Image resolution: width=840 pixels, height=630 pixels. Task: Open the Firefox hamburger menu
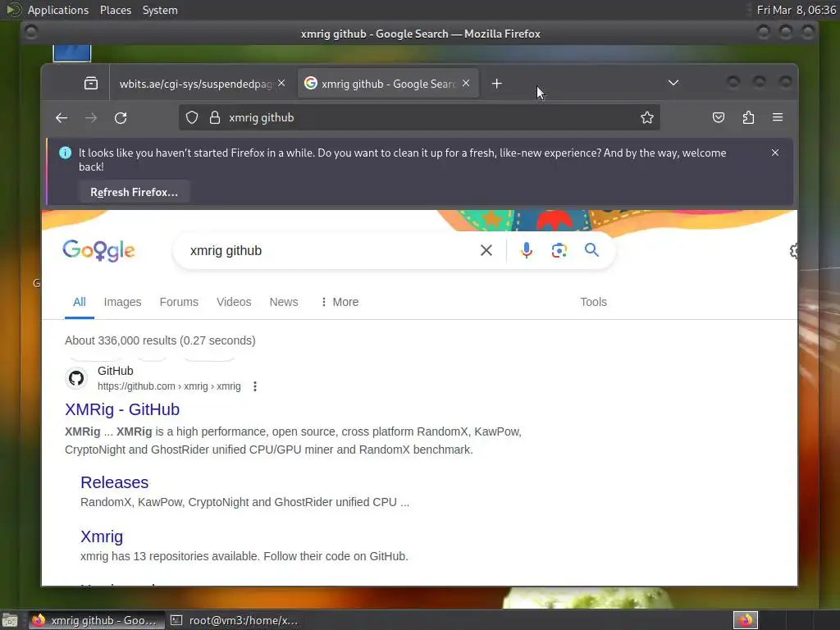tap(778, 118)
